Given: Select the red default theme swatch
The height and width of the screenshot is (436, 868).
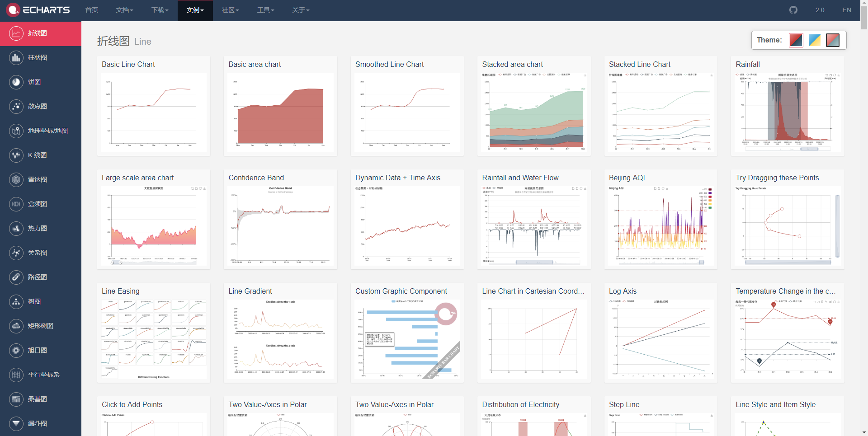Looking at the screenshot, I should point(796,40).
